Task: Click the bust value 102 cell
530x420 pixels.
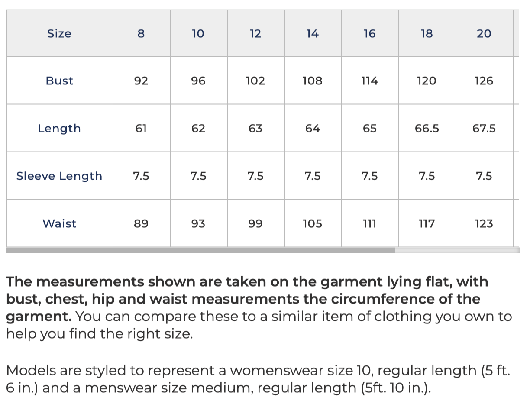Action: [256, 81]
